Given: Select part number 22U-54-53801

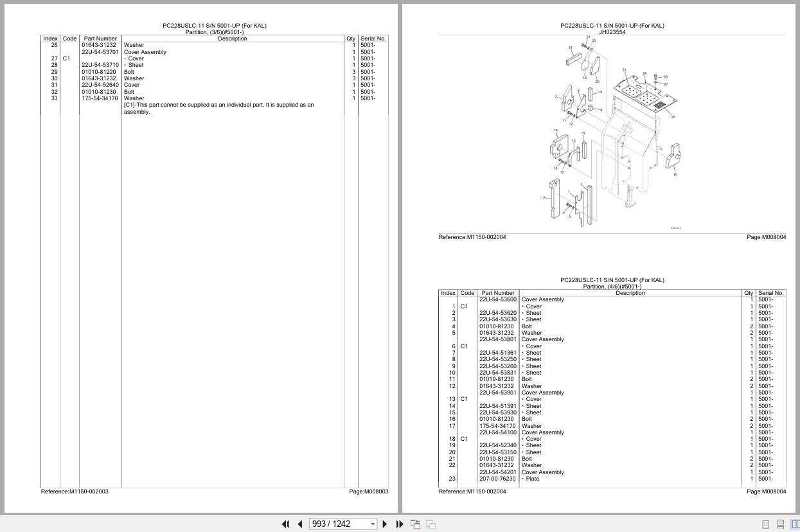Looking at the screenshot, I should tap(497, 339).
